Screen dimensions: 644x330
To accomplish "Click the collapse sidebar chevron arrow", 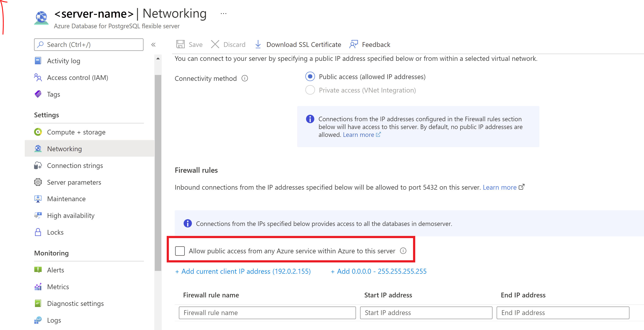I will coord(153,45).
